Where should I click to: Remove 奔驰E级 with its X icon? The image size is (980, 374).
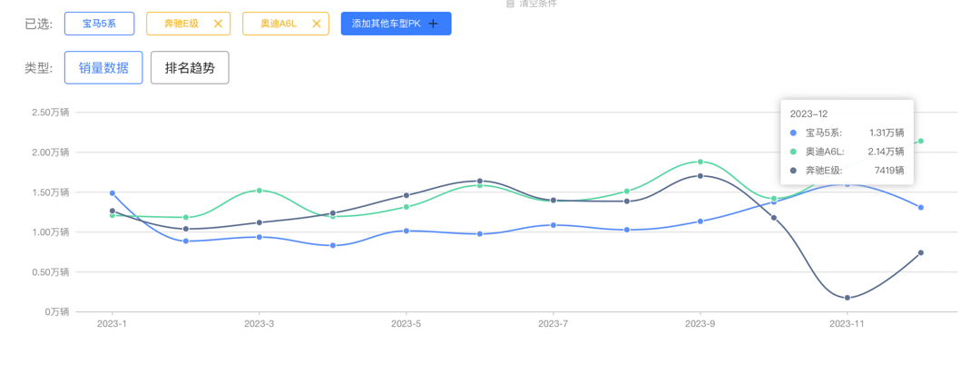coord(218,24)
